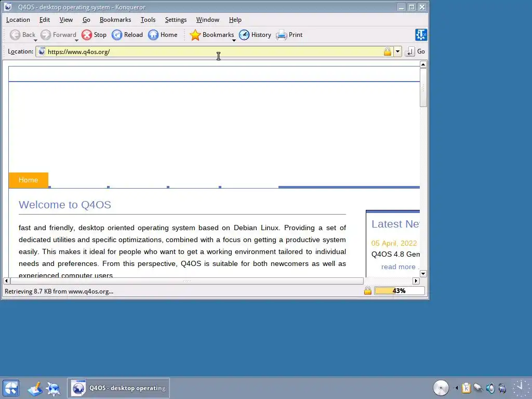Reload the current page
Screen dimensions: 532x399
[127, 35]
